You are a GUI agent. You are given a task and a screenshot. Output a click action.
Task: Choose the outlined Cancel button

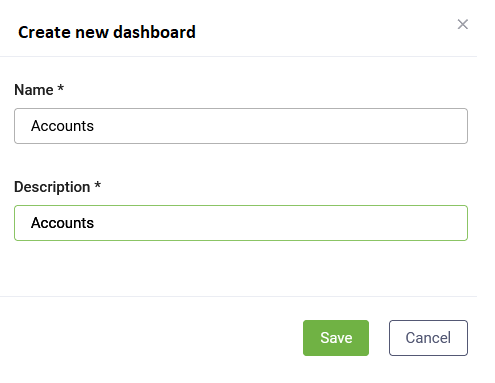click(428, 338)
